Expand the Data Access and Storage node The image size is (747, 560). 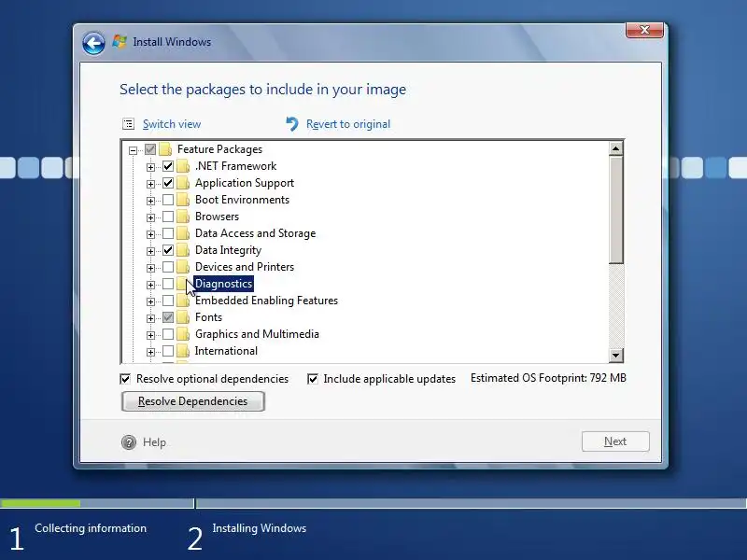click(150, 234)
